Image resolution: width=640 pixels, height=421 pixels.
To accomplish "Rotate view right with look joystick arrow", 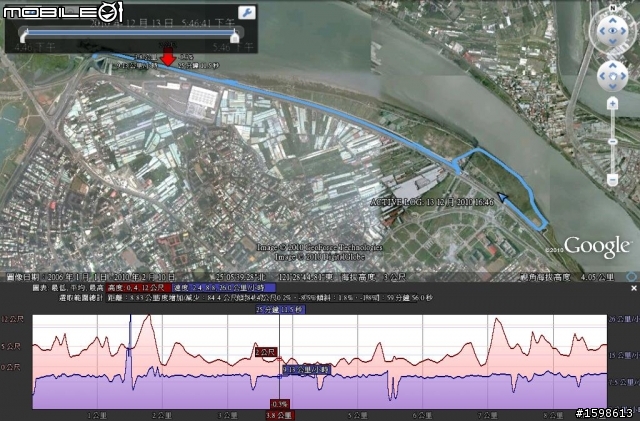I will pyautogui.click(x=623, y=31).
